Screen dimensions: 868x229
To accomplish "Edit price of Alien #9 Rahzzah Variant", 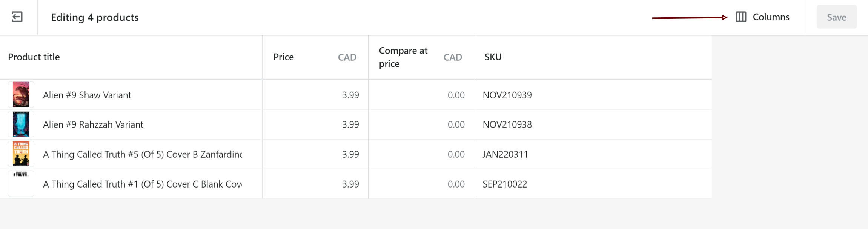I will pyautogui.click(x=315, y=124).
